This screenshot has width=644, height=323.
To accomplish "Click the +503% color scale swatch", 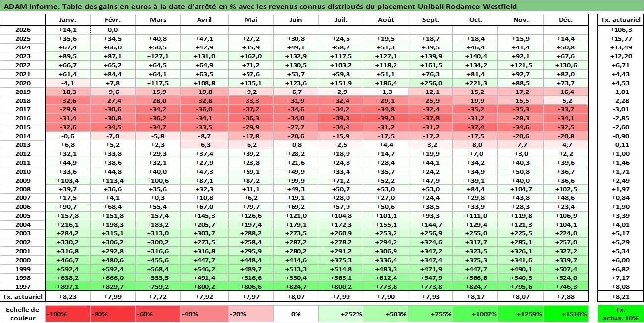I will (x=385, y=314).
